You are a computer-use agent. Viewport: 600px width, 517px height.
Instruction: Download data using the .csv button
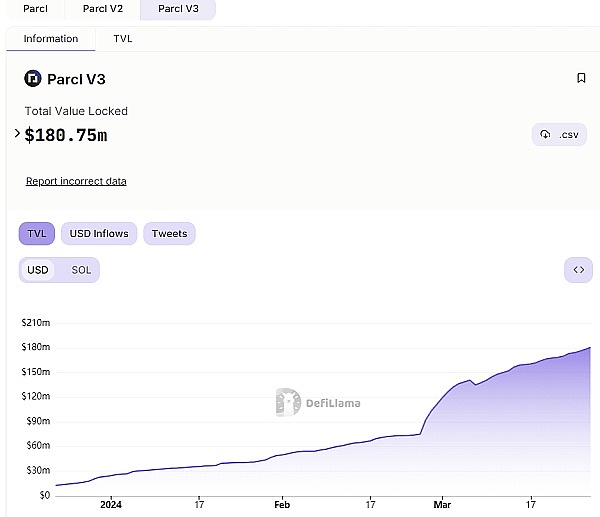tap(559, 135)
